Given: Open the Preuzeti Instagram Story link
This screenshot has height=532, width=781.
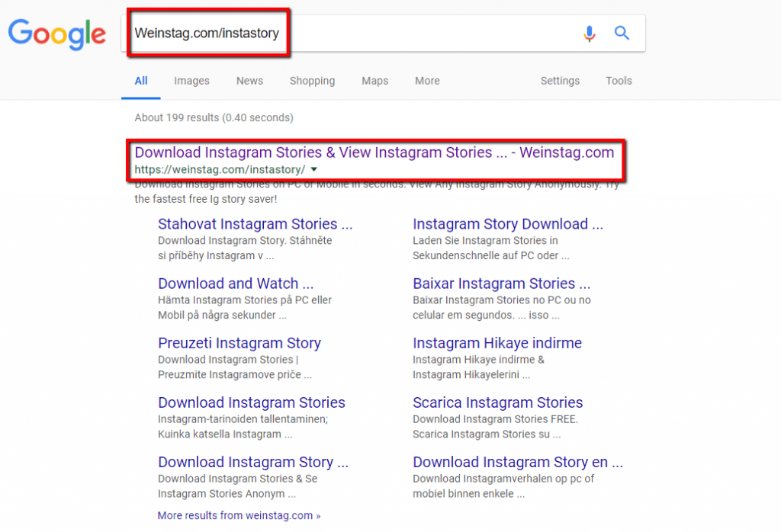Looking at the screenshot, I should tap(239, 343).
